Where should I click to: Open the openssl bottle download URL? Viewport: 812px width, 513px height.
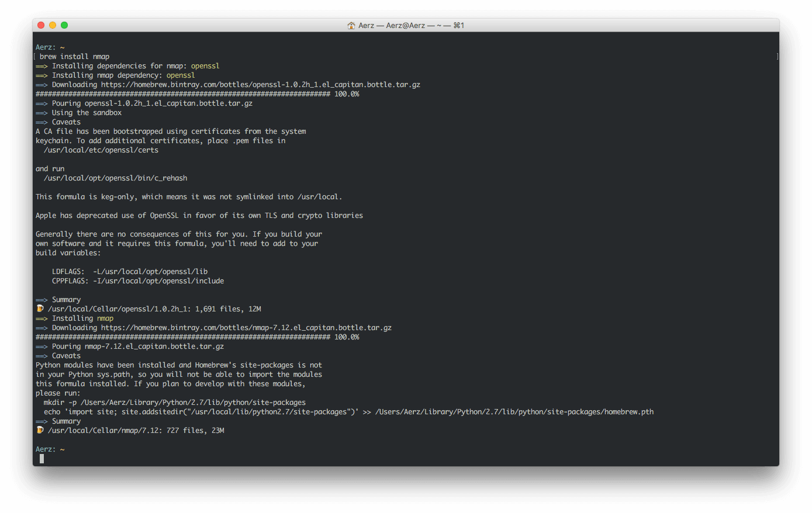tap(260, 85)
